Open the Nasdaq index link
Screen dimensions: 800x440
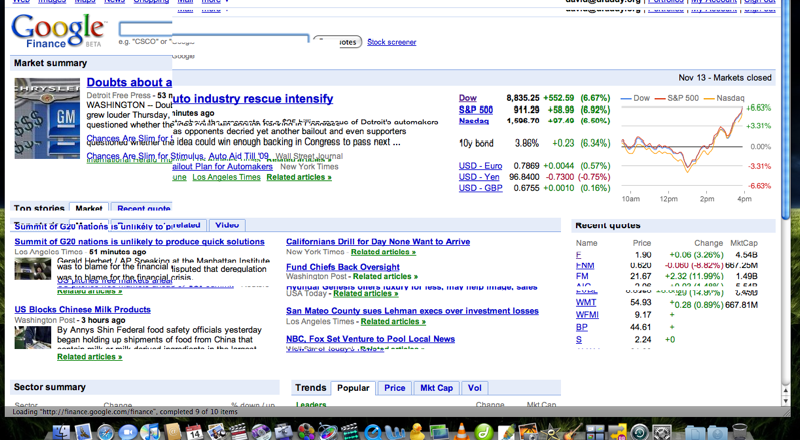pos(473,121)
